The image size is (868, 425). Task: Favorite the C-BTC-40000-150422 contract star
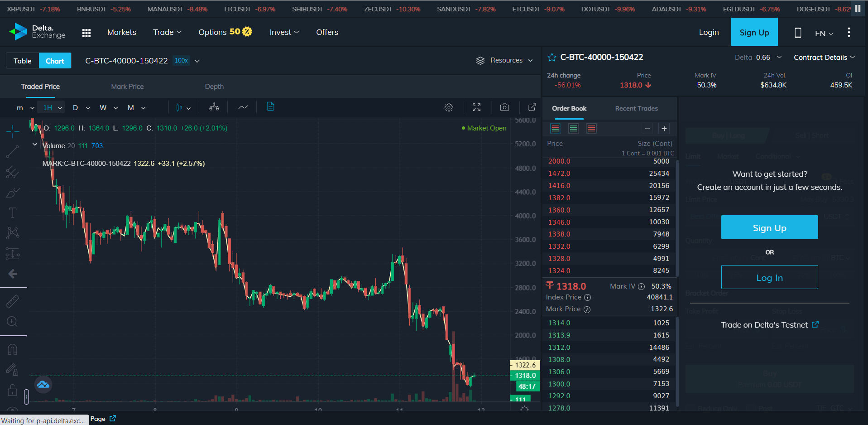(551, 57)
